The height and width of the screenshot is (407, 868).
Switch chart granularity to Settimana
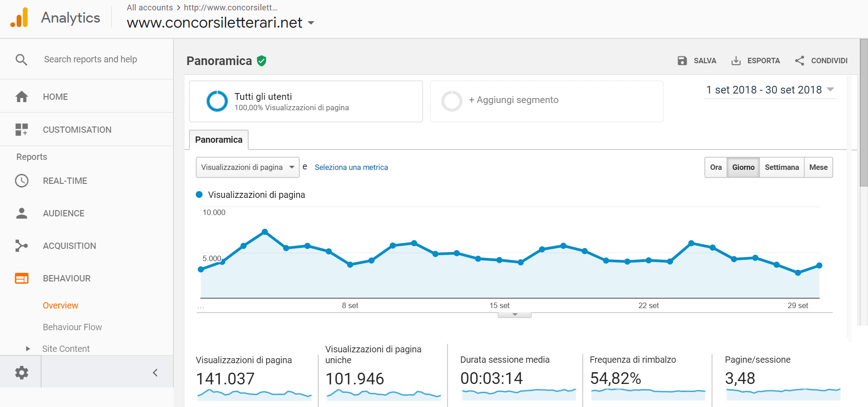[782, 167]
